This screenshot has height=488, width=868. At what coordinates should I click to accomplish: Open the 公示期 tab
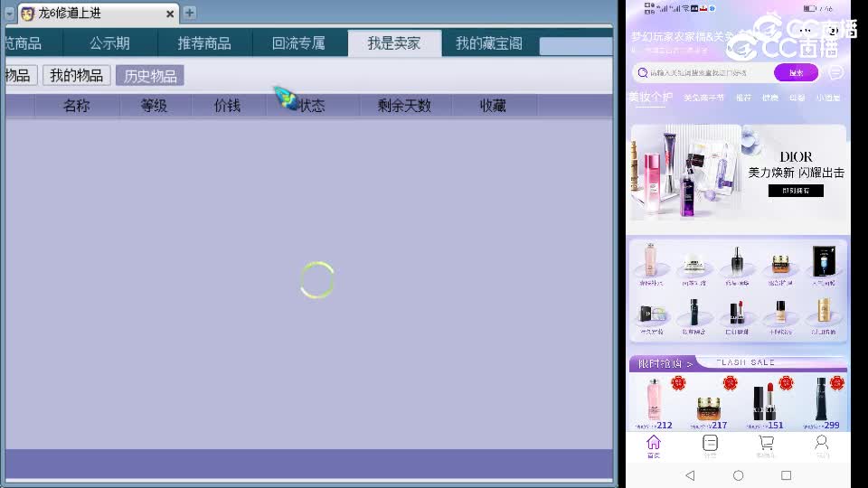click(x=109, y=43)
